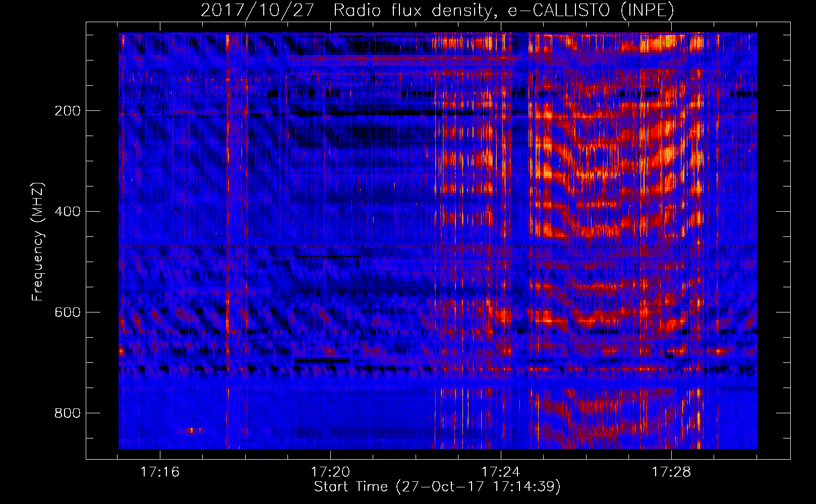
Task: Click the 600 frequency tick label
Action: pyautogui.click(x=68, y=312)
